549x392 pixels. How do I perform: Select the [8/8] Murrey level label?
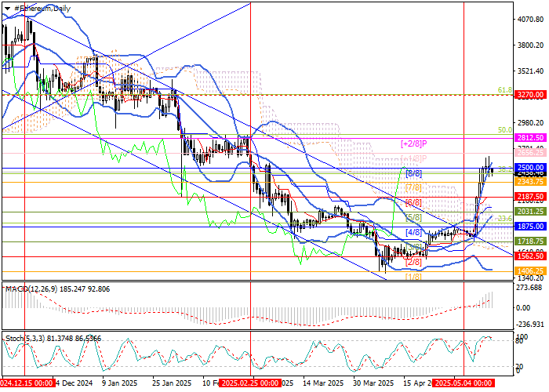(x=414, y=173)
